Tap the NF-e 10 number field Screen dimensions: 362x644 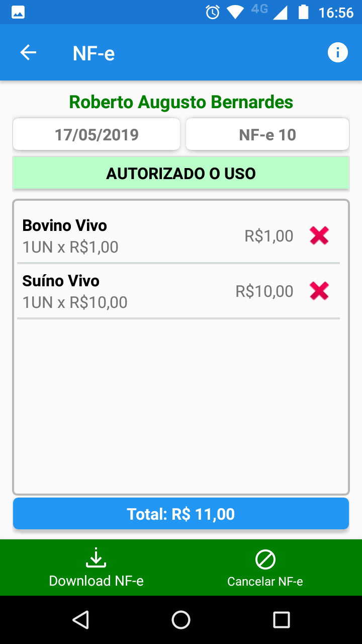(x=267, y=134)
